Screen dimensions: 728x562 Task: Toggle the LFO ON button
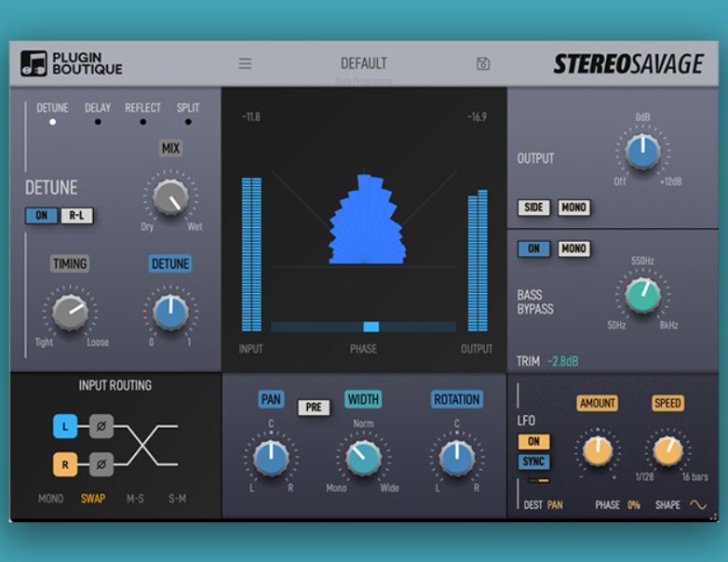pos(534,441)
